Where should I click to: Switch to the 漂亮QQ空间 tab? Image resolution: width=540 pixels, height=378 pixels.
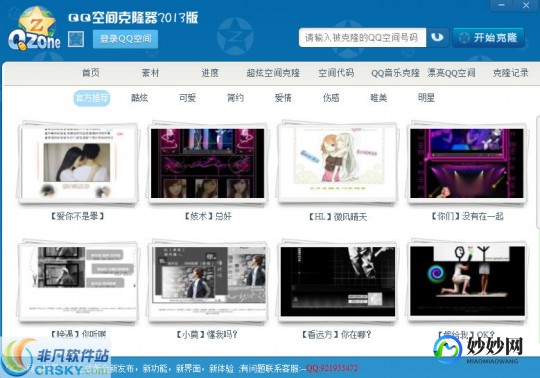click(x=451, y=73)
